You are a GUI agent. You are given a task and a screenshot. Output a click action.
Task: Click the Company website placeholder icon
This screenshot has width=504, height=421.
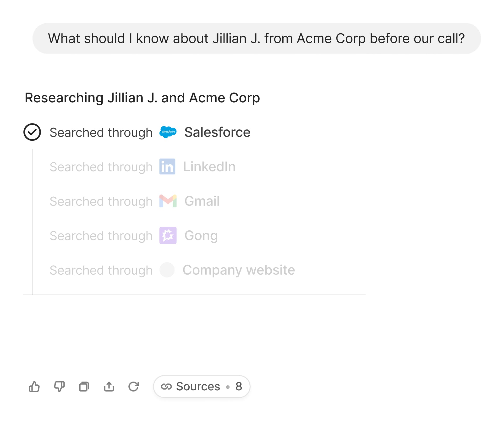tap(167, 270)
